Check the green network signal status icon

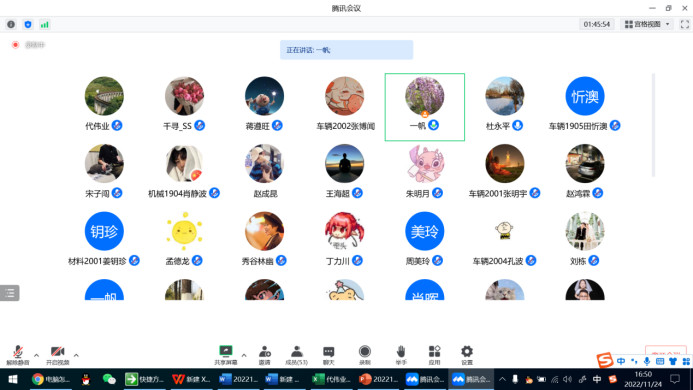45,24
